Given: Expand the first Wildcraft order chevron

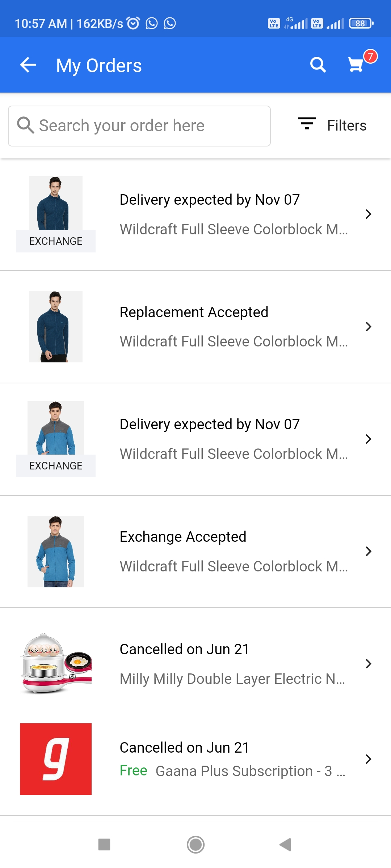Looking at the screenshot, I should tap(368, 214).
